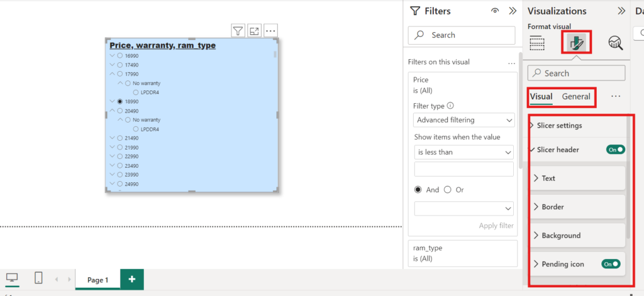Screen dimensions: 644x296
Task: Click the empty filter value input box
Action: point(464,169)
